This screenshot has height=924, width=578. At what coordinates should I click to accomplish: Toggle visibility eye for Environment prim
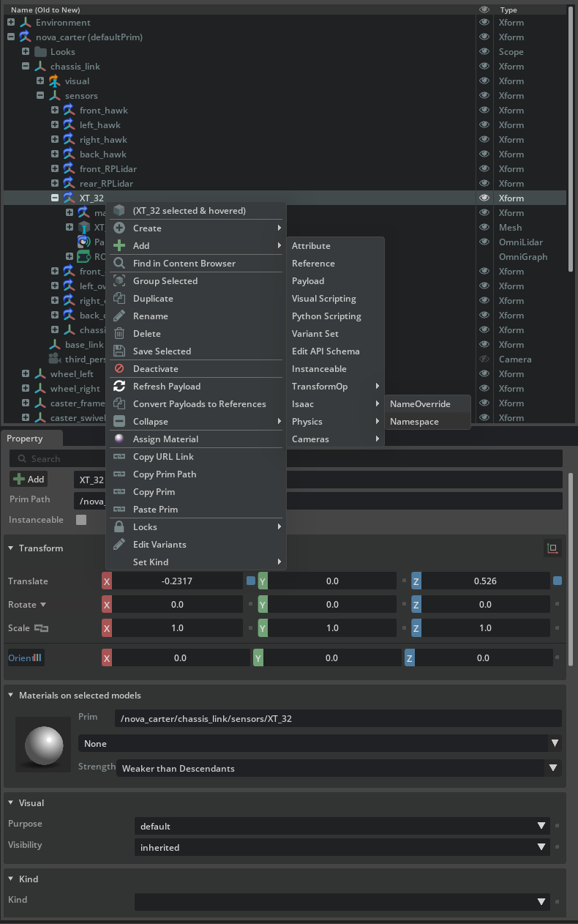pos(484,23)
